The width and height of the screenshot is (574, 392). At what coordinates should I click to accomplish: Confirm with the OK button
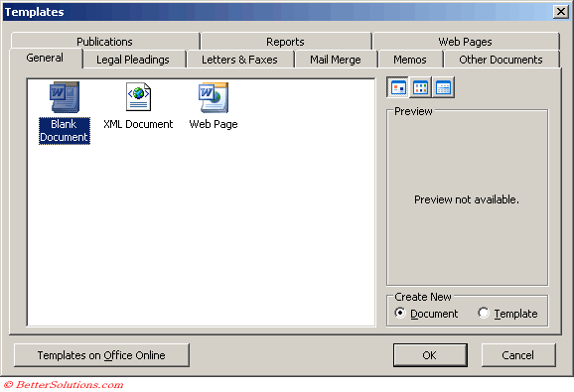[430, 355]
